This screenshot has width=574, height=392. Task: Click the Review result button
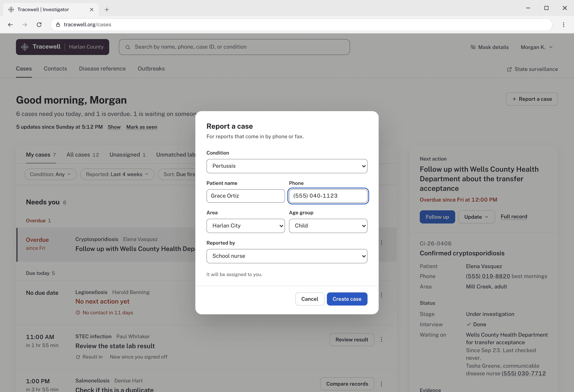(x=352, y=340)
